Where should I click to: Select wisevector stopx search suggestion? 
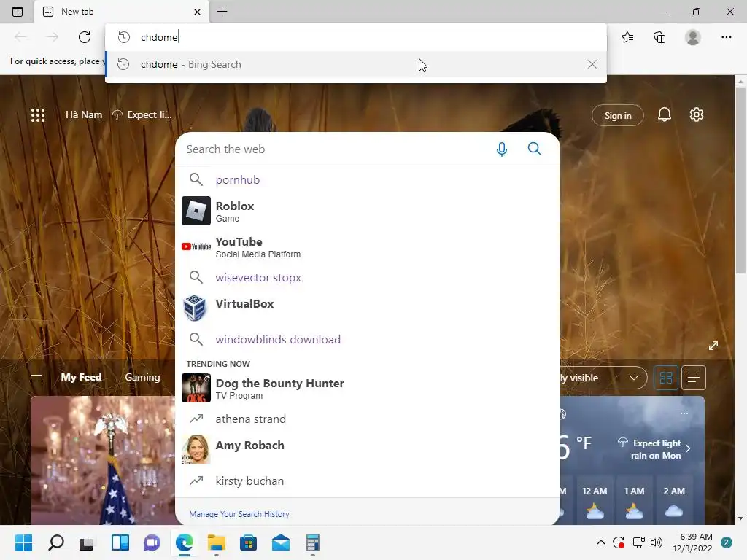368,277
